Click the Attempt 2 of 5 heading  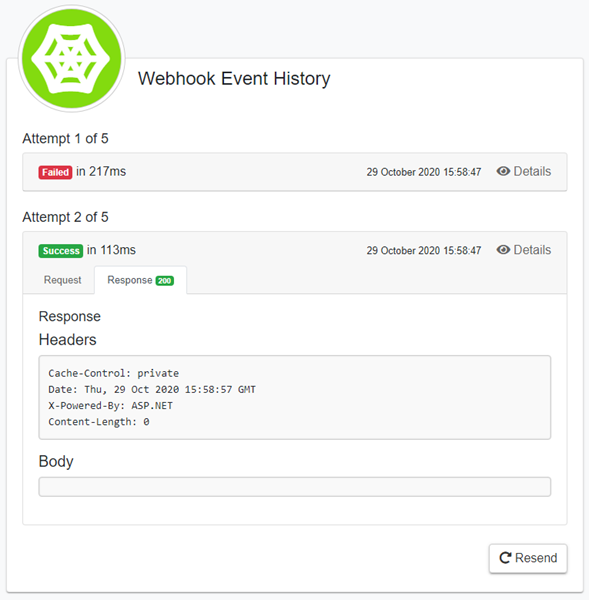[x=65, y=217]
